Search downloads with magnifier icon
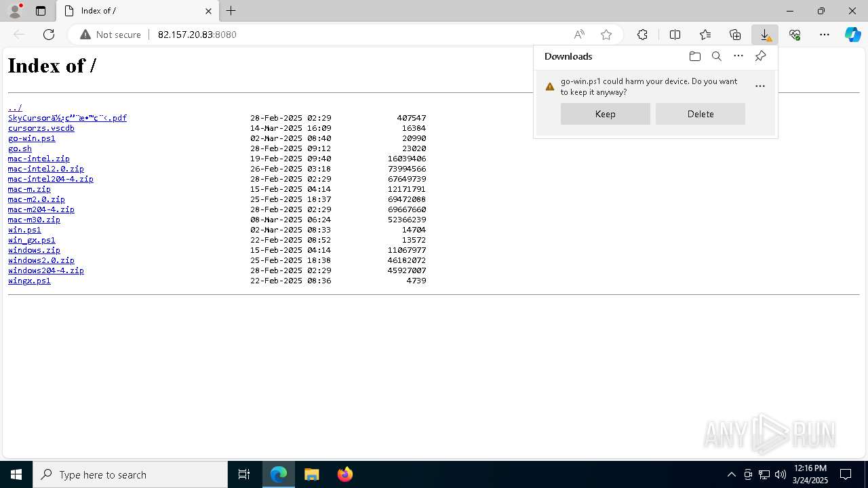Screen dimensions: 868x488 point(716,56)
